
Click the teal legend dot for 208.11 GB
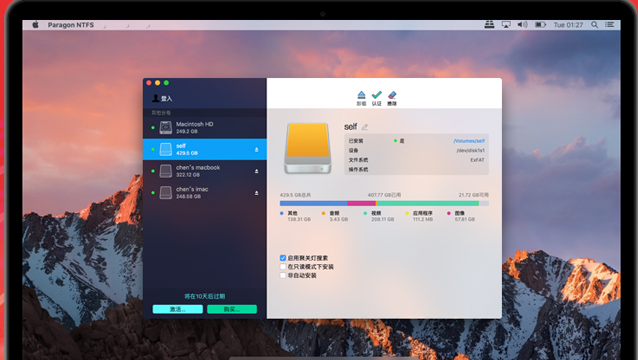tap(365, 213)
